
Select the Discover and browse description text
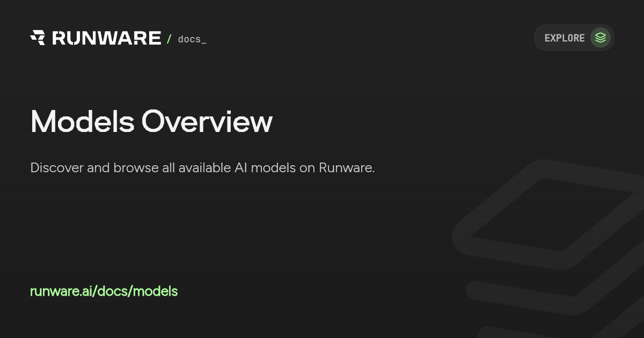[202, 167]
